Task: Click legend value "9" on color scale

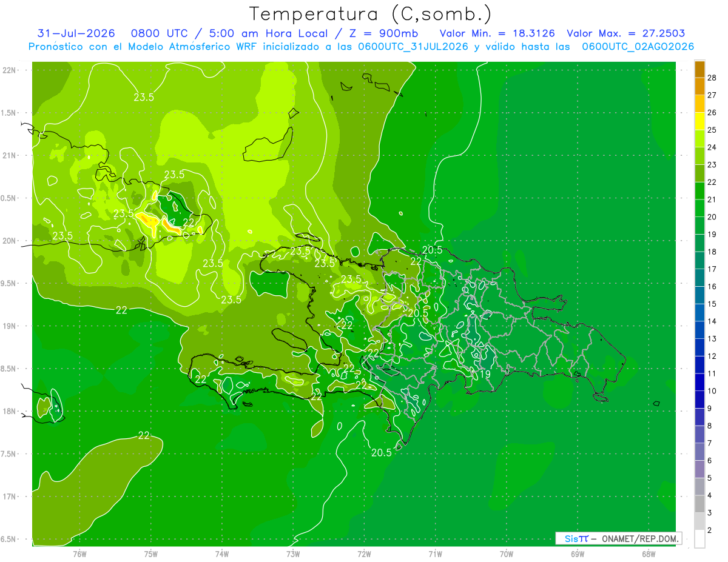Action: tap(710, 409)
